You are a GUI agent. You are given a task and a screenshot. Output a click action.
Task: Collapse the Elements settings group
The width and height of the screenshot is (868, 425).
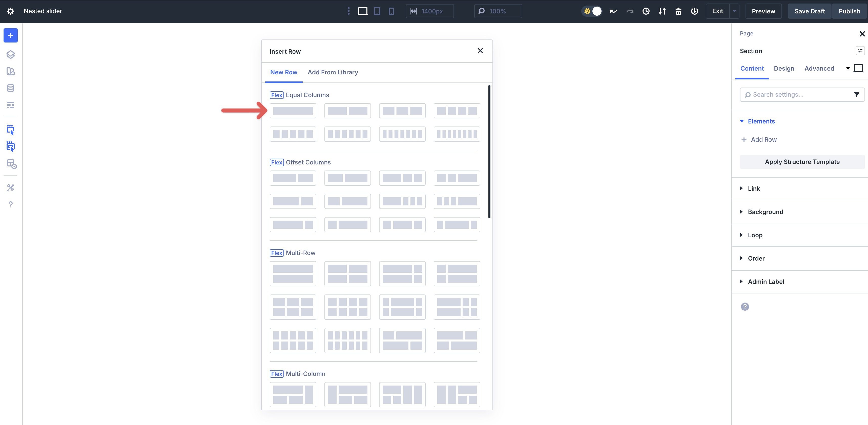click(761, 121)
